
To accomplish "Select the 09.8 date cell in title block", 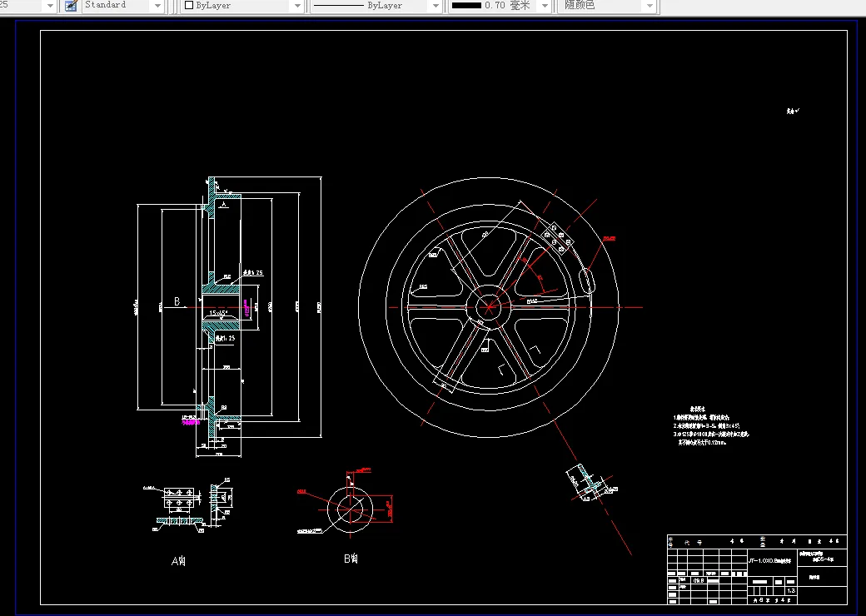I will click(x=698, y=581).
